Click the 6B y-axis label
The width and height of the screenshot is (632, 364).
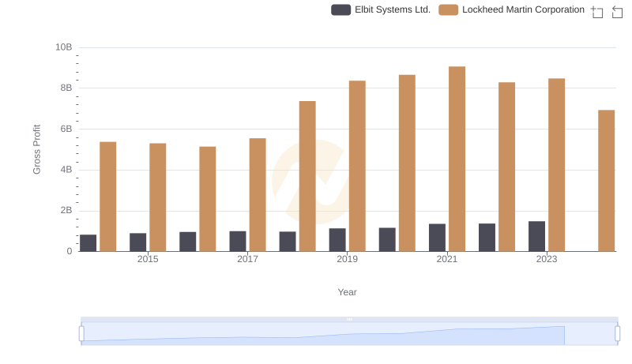(x=66, y=129)
